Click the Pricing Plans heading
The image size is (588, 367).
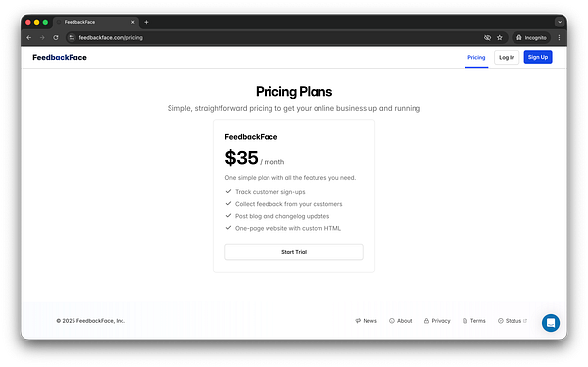click(x=294, y=92)
